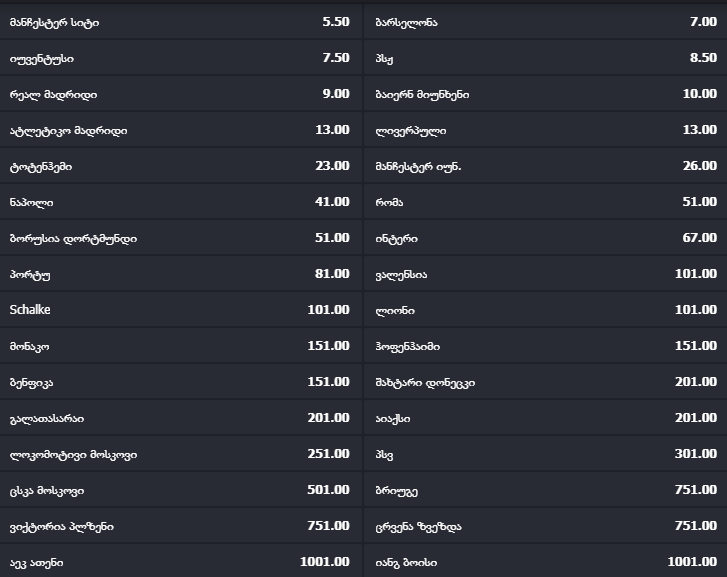
Task: Choose ბორუსია დორტმუნდი at 51.00
Action: 181,238
